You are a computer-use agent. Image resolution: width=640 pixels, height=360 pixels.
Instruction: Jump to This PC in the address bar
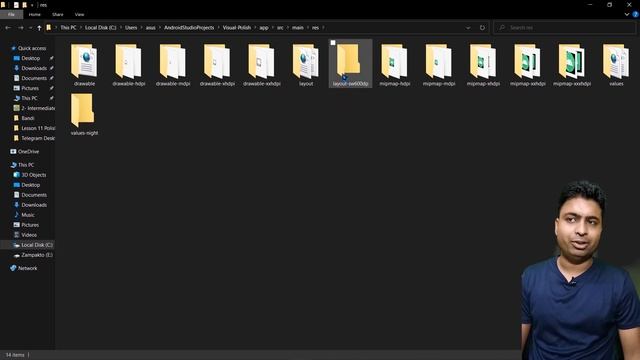68,28
